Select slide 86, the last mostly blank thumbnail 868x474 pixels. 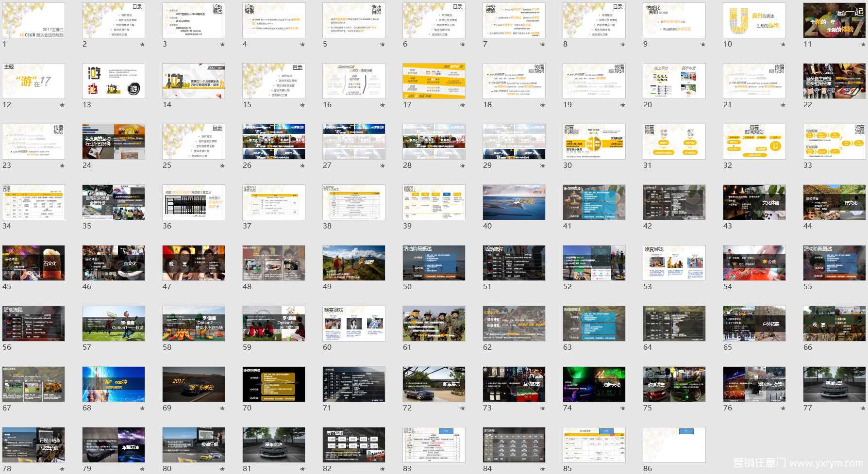pos(674,445)
